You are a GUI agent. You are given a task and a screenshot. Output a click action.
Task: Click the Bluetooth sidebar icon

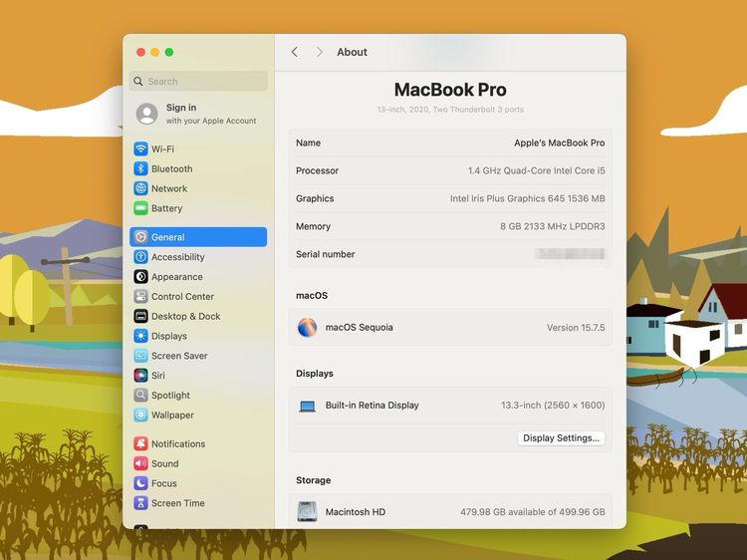coord(140,168)
